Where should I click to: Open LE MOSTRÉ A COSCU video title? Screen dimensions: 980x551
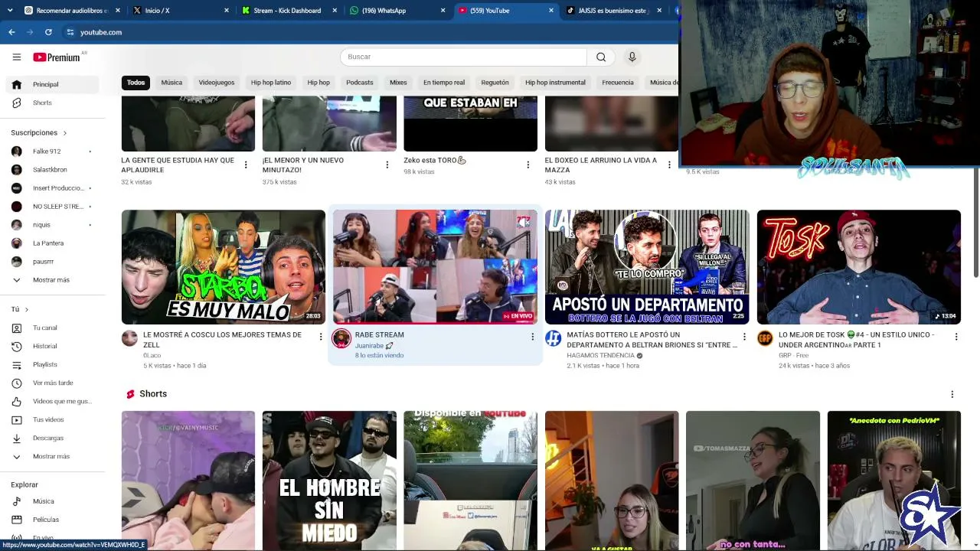coord(222,340)
